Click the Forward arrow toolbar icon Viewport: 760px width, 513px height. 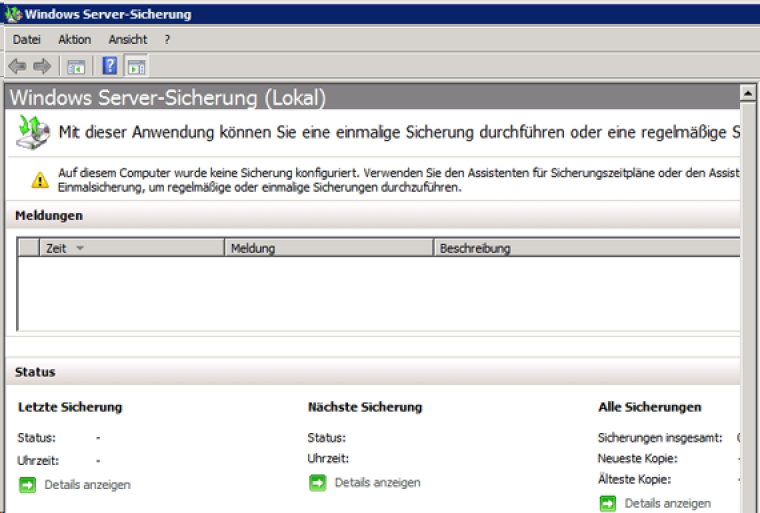[42, 66]
